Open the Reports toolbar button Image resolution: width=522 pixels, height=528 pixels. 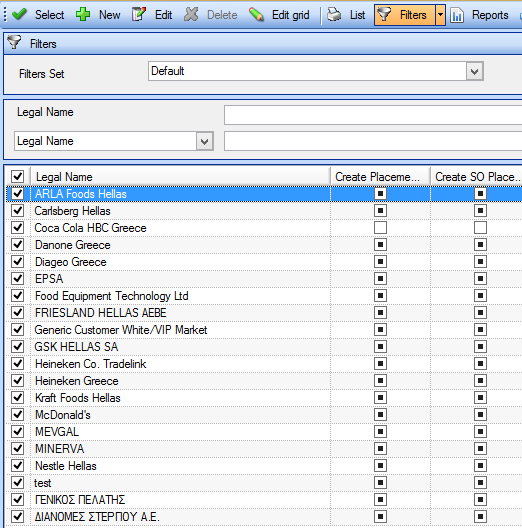(x=479, y=15)
